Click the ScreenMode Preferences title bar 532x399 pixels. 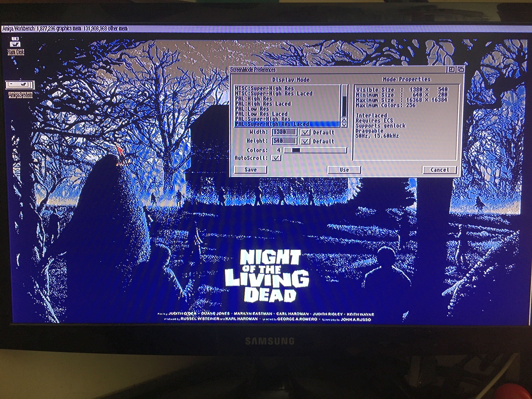[338, 70]
